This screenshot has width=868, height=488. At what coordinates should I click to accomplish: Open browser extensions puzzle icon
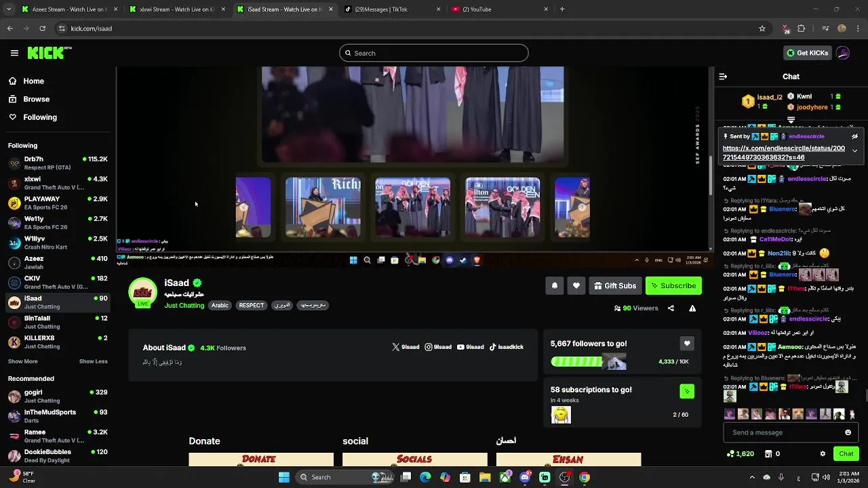tap(802, 28)
